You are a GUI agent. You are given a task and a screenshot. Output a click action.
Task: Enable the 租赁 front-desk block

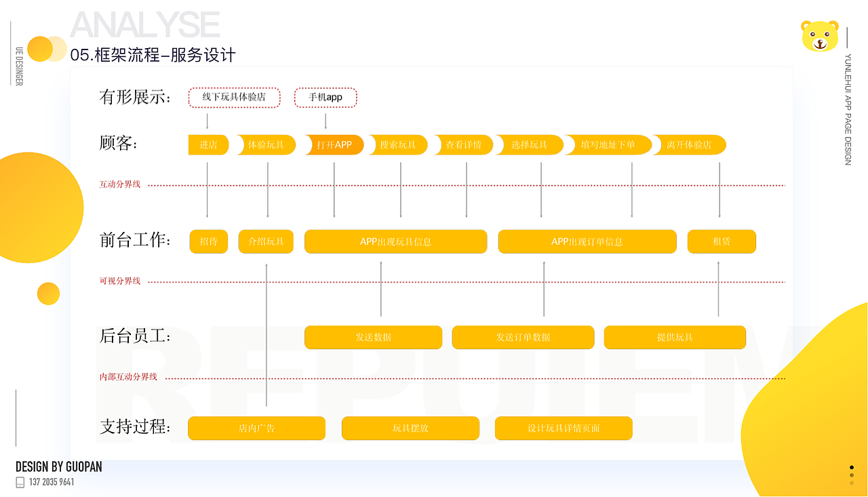click(722, 241)
